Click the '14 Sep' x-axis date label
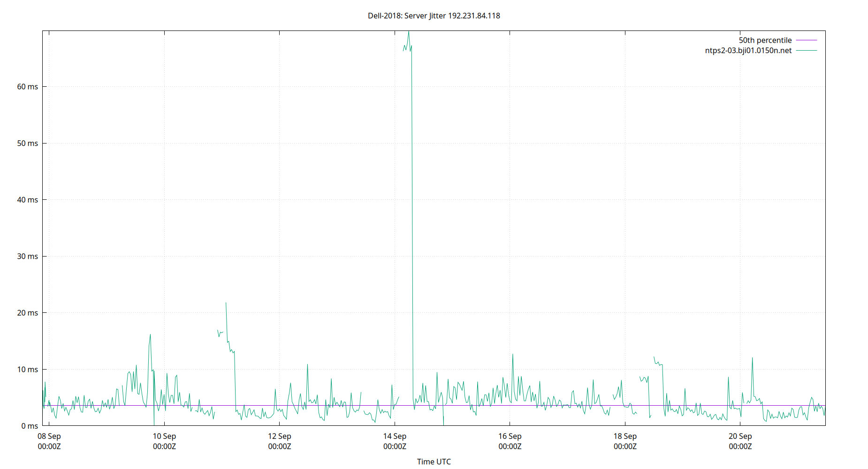 395,436
